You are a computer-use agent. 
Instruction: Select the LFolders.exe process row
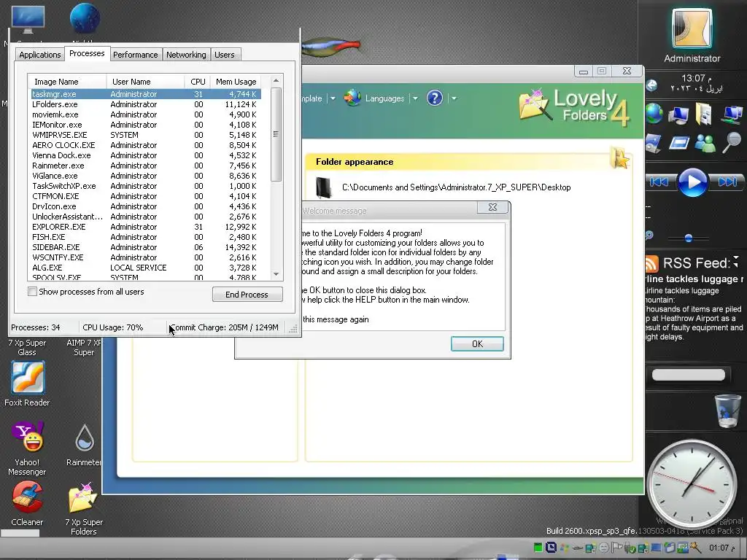[146, 104]
